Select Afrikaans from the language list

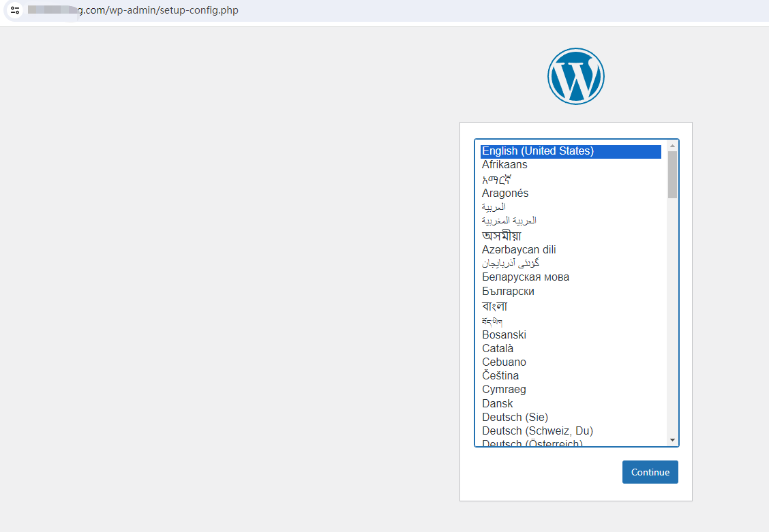point(571,165)
